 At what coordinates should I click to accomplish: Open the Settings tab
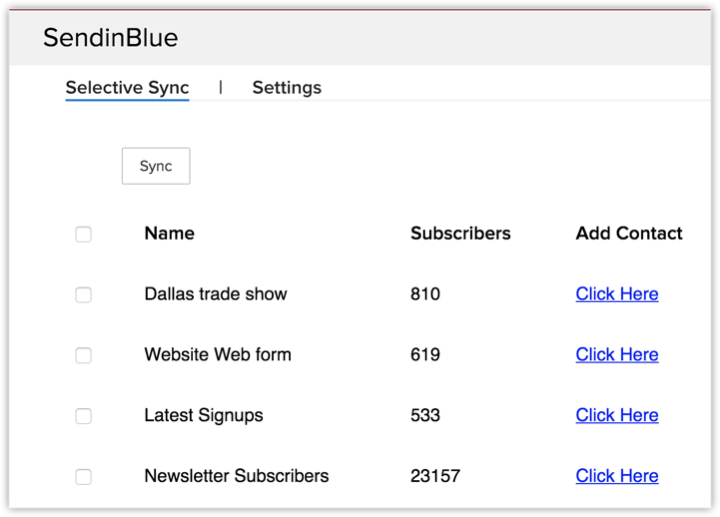[x=286, y=88]
